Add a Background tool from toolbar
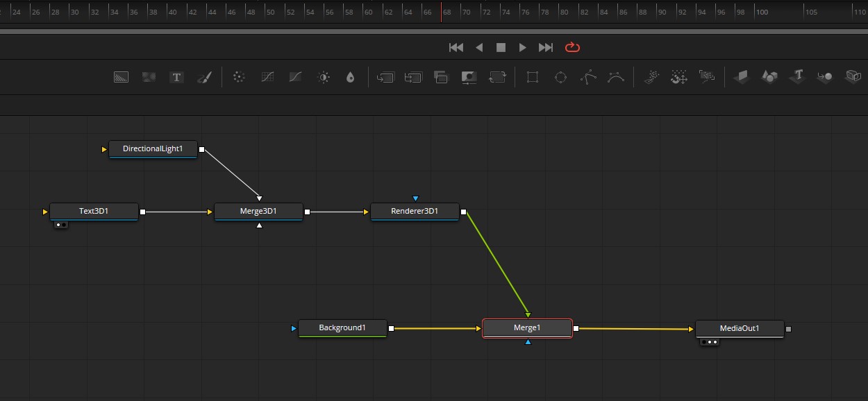 tap(122, 77)
